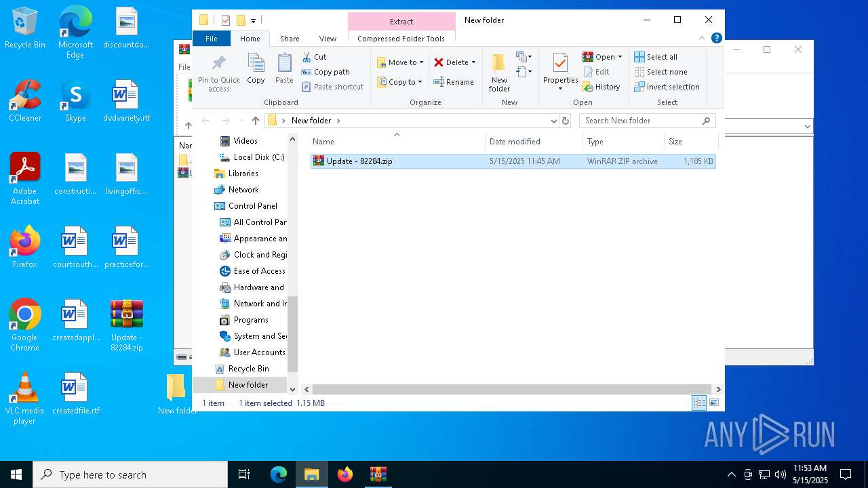Click Firefox icon in taskbar
The width and height of the screenshot is (868, 488).
coord(345,474)
